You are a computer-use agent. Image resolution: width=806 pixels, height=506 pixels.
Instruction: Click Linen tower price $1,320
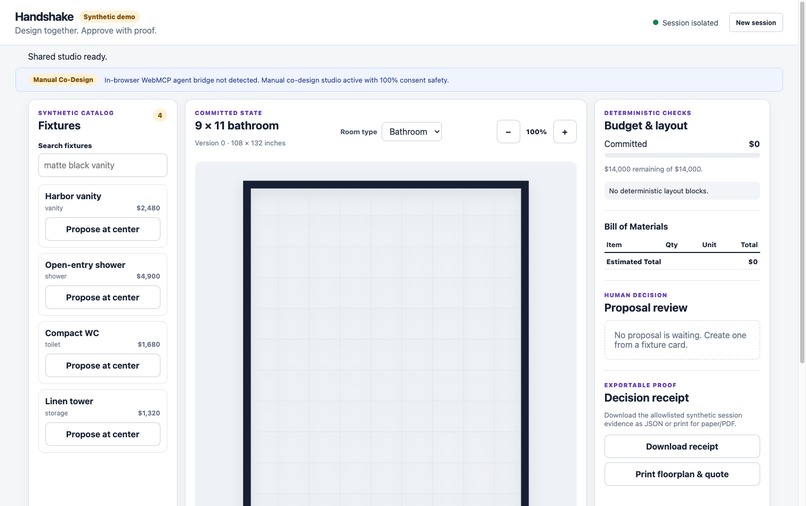[x=149, y=413]
